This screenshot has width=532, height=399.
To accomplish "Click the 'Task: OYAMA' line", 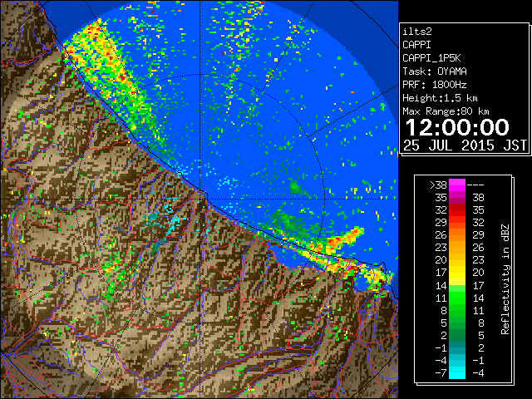I will [x=435, y=71].
